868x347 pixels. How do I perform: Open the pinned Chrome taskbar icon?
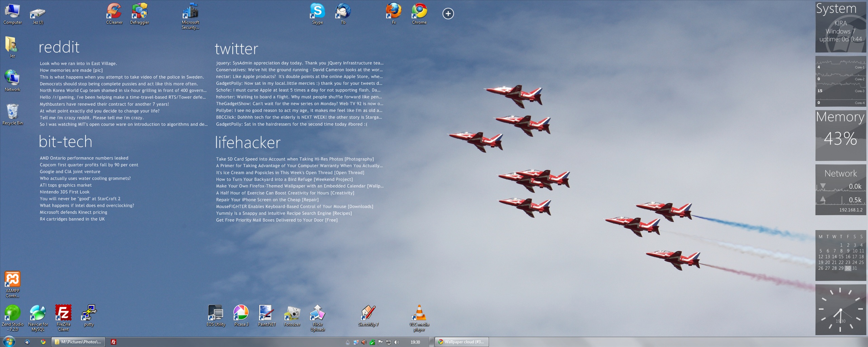pyautogui.click(x=43, y=342)
